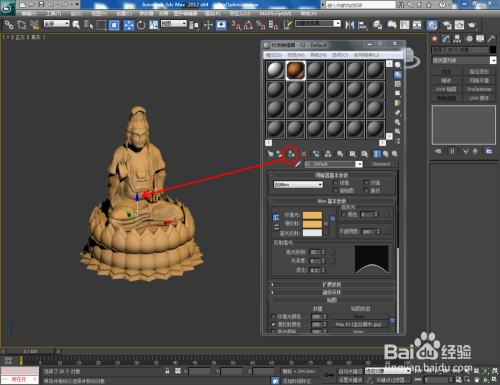Click Map #1 diffuse map button
This screenshot has width=500, height=385.
tap(358, 324)
